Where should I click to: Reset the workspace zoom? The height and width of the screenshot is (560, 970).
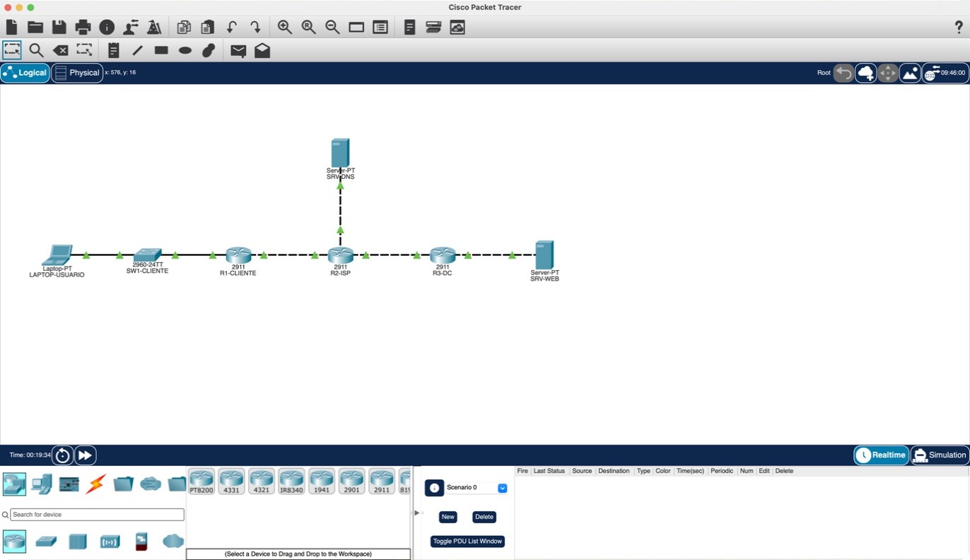[x=308, y=28]
